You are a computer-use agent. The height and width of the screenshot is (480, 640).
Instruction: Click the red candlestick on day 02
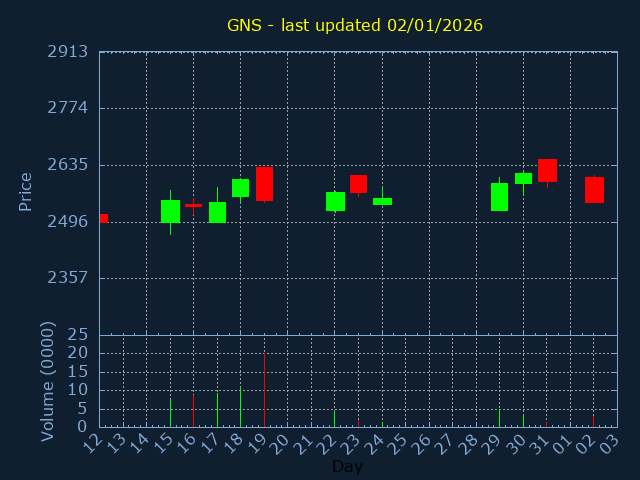pyautogui.click(x=594, y=190)
